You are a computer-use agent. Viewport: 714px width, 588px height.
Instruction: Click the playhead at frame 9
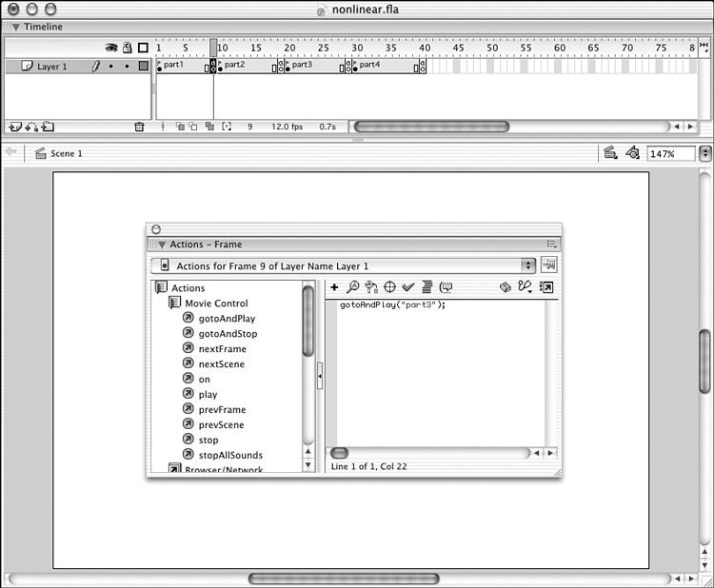coord(213,48)
